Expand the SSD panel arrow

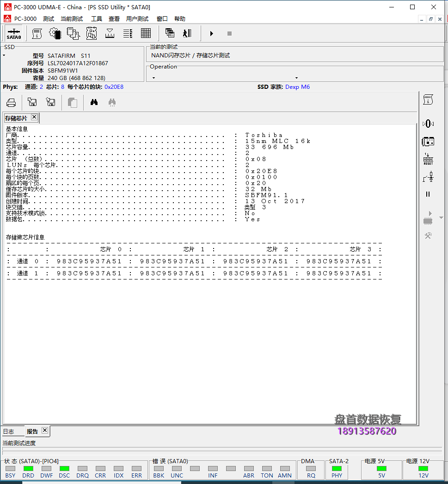[4, 56]
